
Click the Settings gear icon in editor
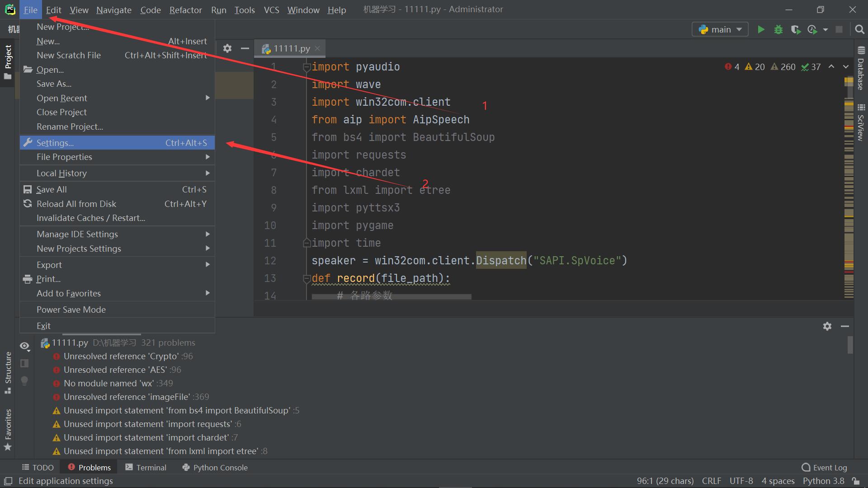point(228,47)
